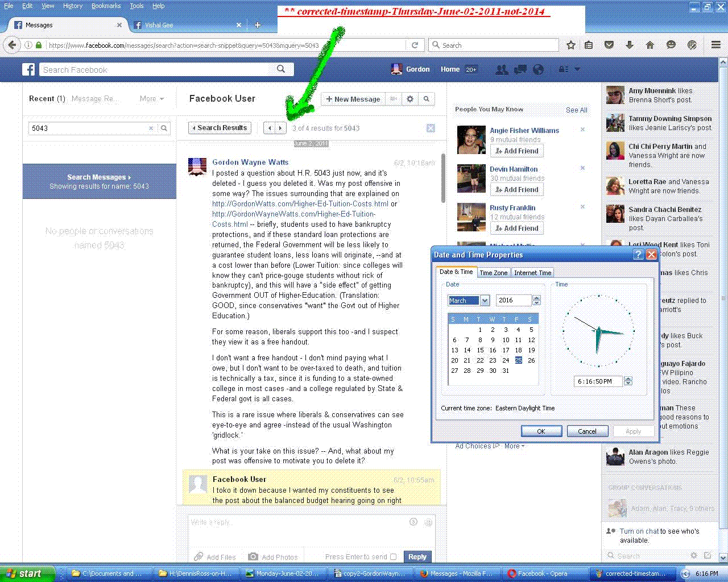Viewport: 728px width, 582px height.
Task: Click the Firefox URL address bar
Action: [225, 45]
